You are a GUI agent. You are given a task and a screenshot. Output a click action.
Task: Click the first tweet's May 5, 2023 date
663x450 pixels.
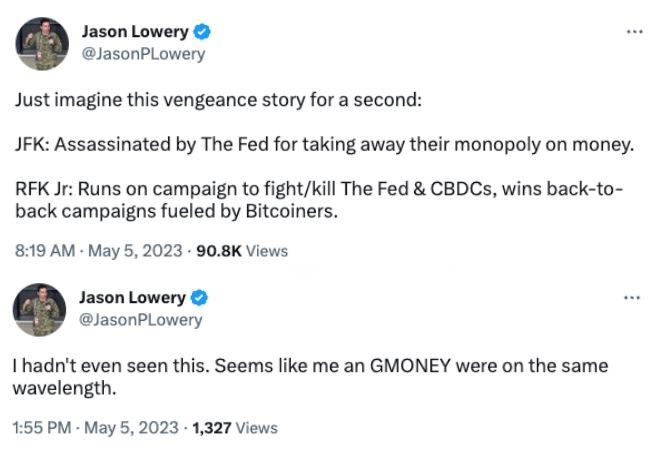(x=135, y=251)
